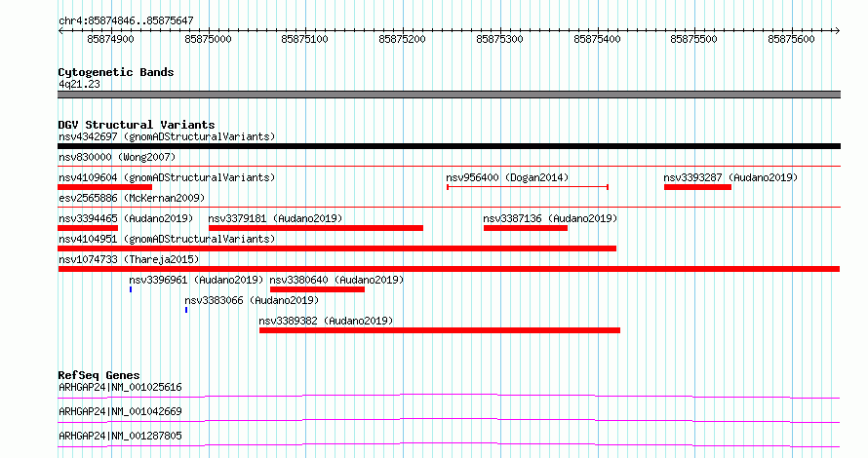Viewport: 868px width, 458px height.
Task: Open ARHGAP24|NM_001042669 gene label
Action: click(120, 411)
